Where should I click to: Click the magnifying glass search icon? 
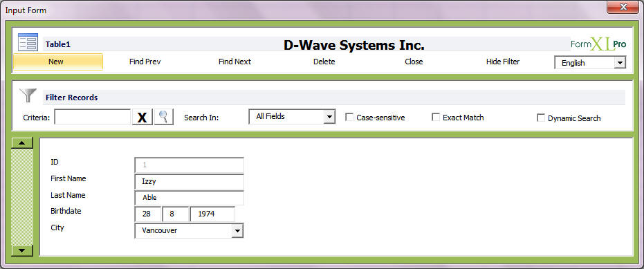tap(163, 117)
